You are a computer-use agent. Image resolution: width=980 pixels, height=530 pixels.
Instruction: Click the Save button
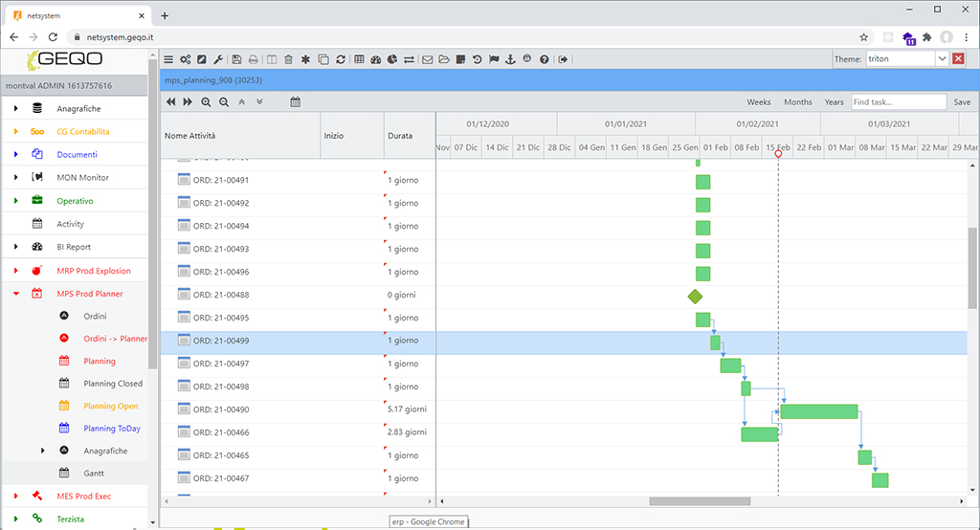point(961,102)
